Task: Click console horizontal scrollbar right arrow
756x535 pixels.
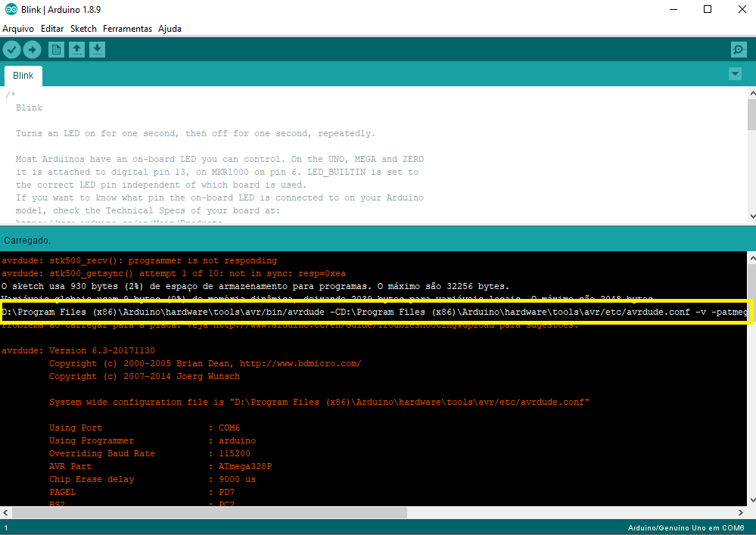Action: (x=741, y=512)
